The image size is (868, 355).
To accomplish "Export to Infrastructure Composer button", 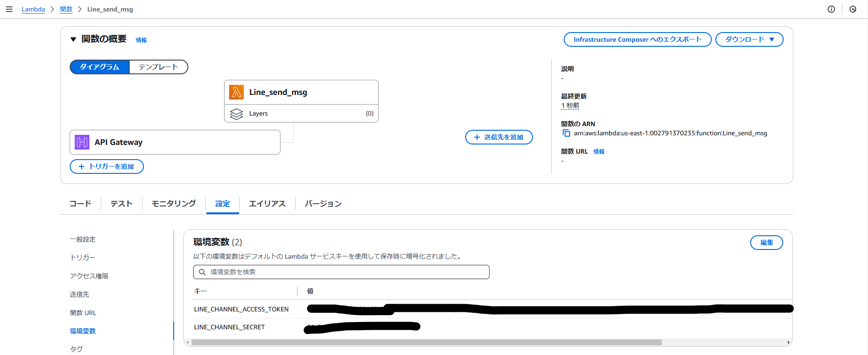I will (637, 39).
